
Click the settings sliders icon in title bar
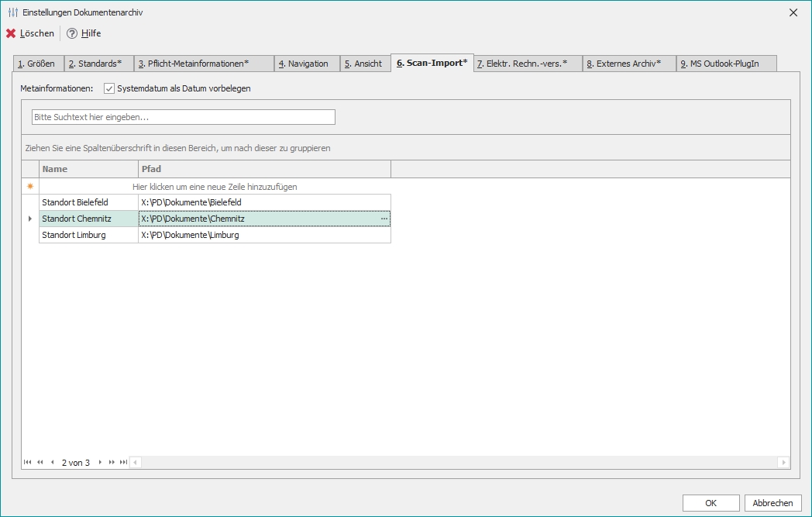(x=13, y=12)
